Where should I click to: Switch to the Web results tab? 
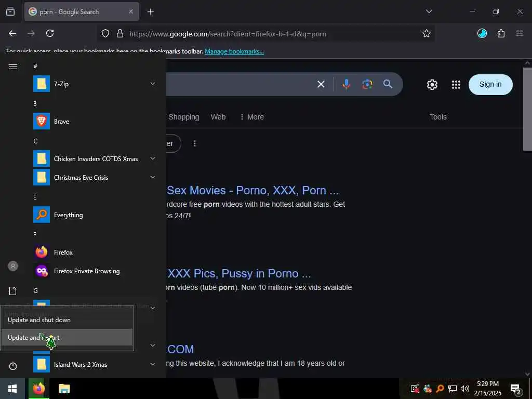tap(218, 117)
